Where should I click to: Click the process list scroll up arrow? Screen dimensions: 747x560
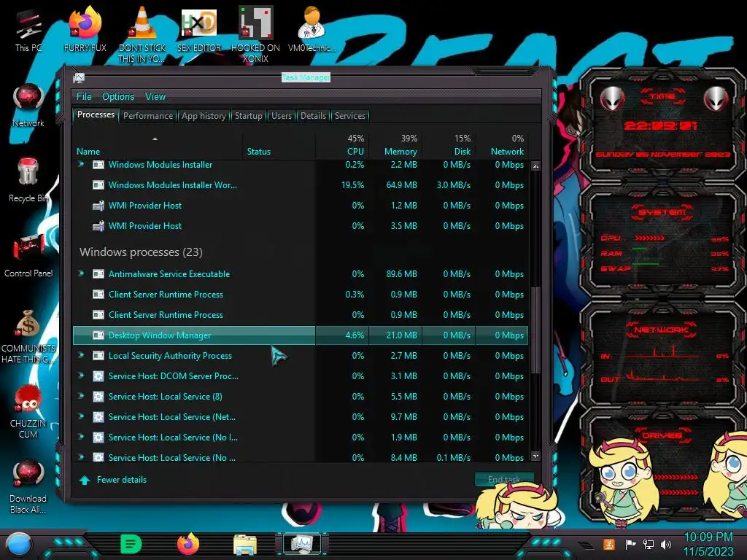point(535,166)
